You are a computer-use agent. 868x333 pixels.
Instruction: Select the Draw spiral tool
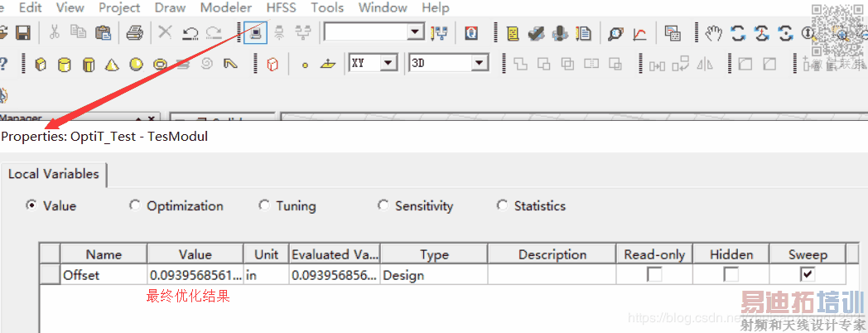pyautogui.click(x=207, y=65)
